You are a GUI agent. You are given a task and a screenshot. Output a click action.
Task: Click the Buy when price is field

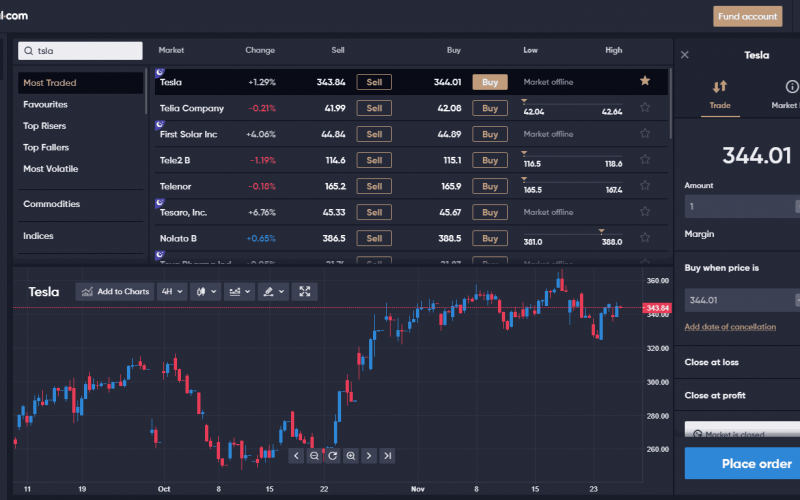tap(742, 300)
